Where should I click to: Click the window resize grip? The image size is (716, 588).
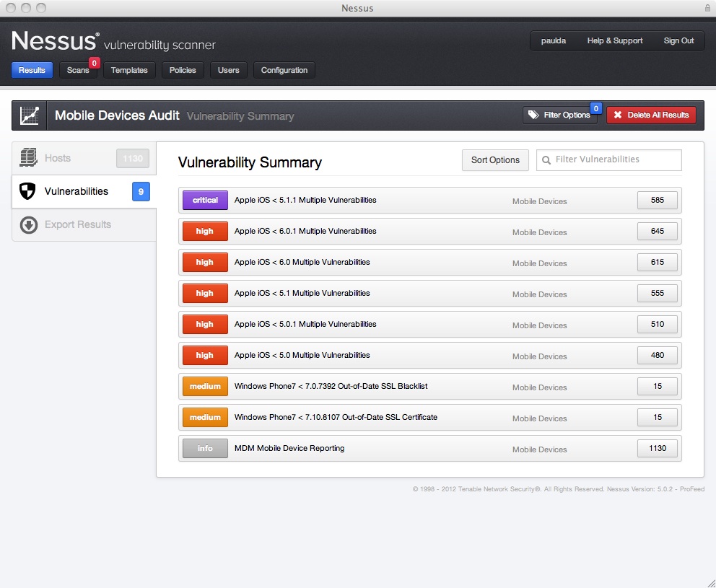pos(711,583)
